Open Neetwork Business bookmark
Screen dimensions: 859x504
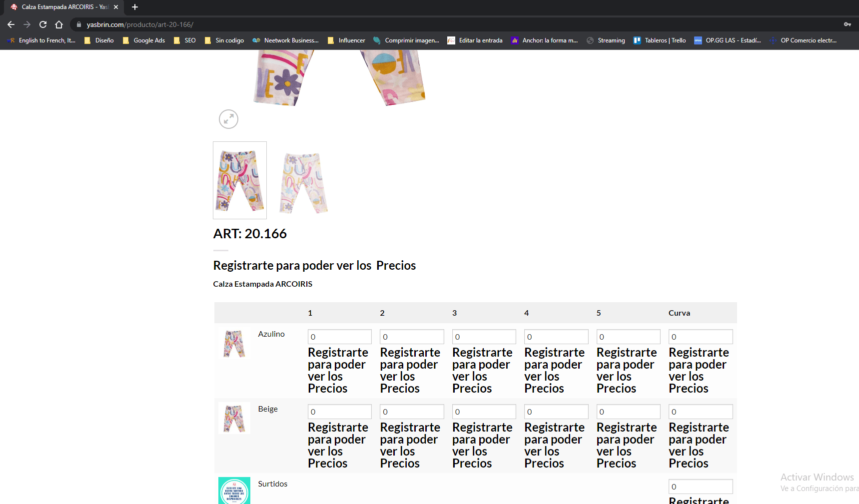(285, 40)
